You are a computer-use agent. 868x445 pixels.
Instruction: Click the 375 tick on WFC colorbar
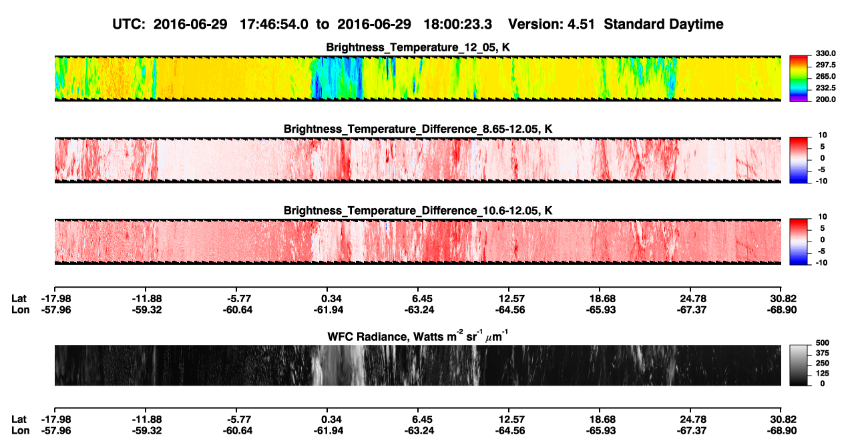[x=824, y=354]
